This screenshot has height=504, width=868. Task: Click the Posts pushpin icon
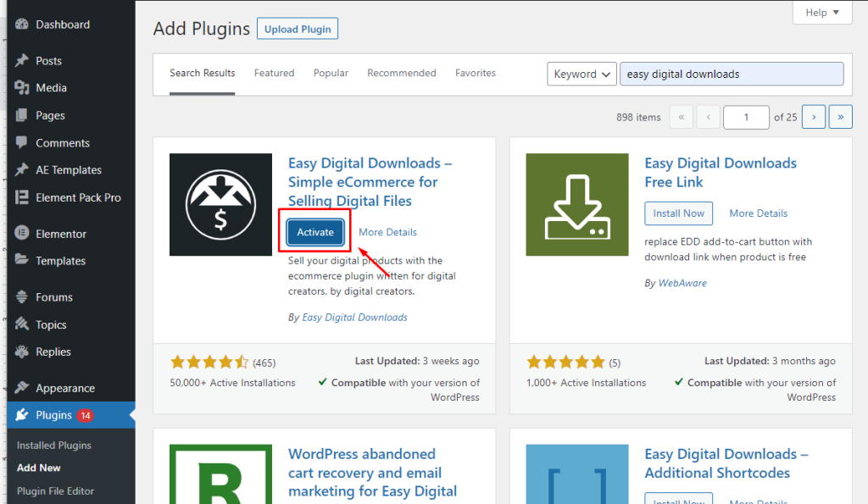point(21,60)
